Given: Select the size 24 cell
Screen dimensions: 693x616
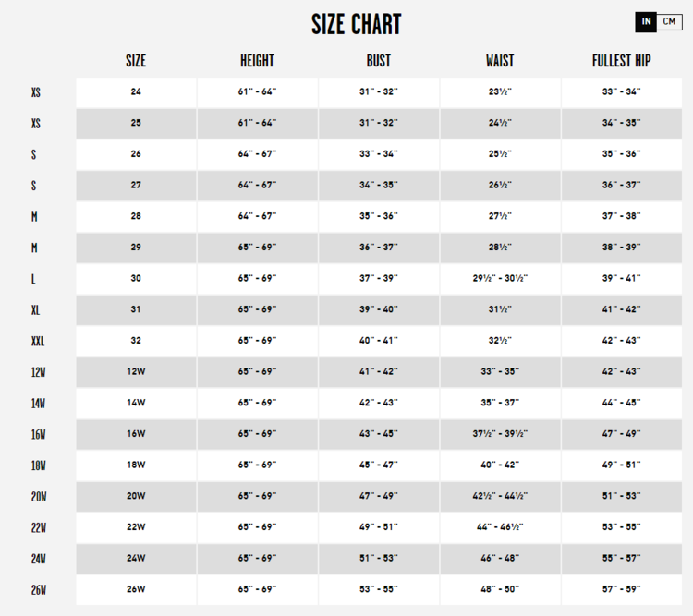Looking at the screenshot, I should tap(136, 91).
